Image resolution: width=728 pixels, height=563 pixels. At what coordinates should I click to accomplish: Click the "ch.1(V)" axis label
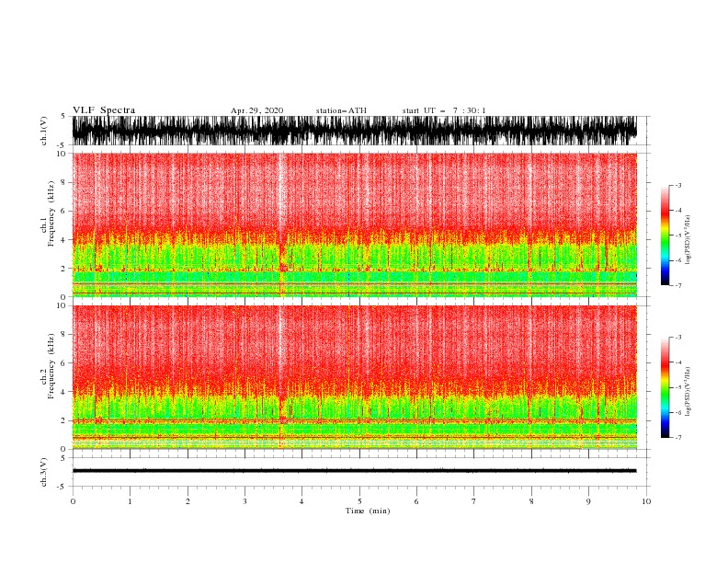pyautogui.click(x=44, y=131)
